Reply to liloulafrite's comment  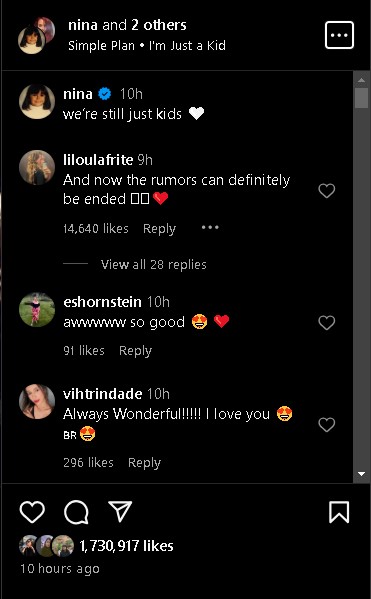pyautogui.click(x=159, y=229)
